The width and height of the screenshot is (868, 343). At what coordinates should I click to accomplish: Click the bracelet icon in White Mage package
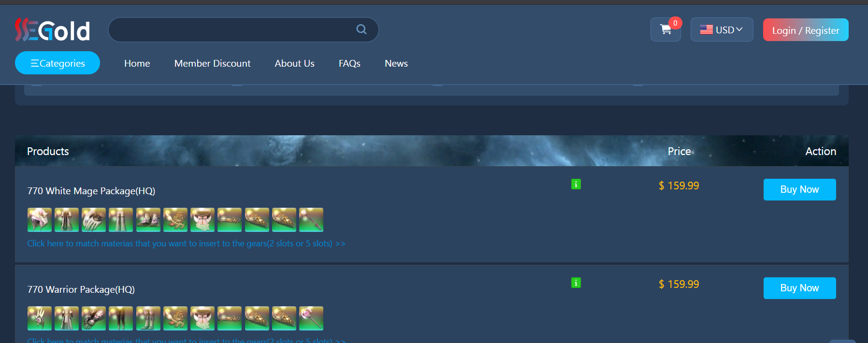pos(230,220)
